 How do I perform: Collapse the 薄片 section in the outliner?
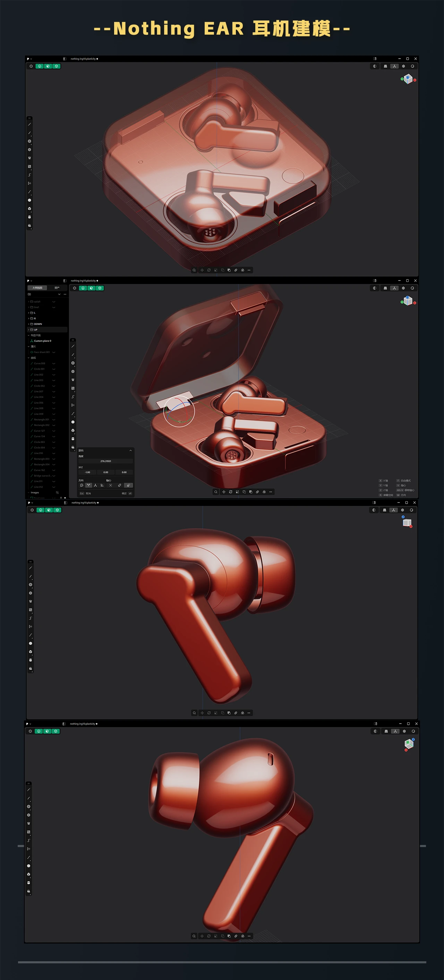click(x=28, y=346)
